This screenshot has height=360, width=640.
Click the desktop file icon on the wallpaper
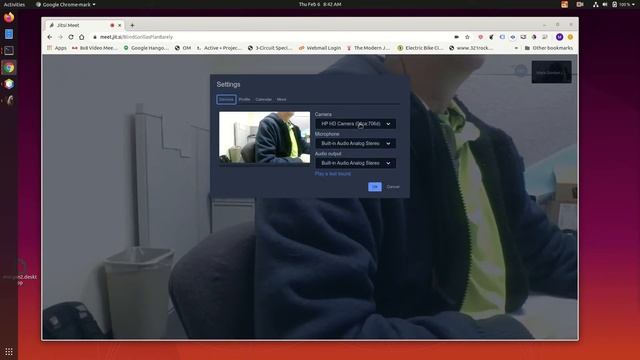20,271
